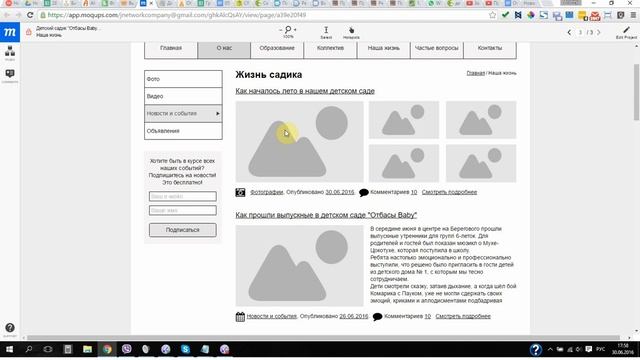Click the date link 26.06.2016

pyautogui.click(x=353, y=316)
